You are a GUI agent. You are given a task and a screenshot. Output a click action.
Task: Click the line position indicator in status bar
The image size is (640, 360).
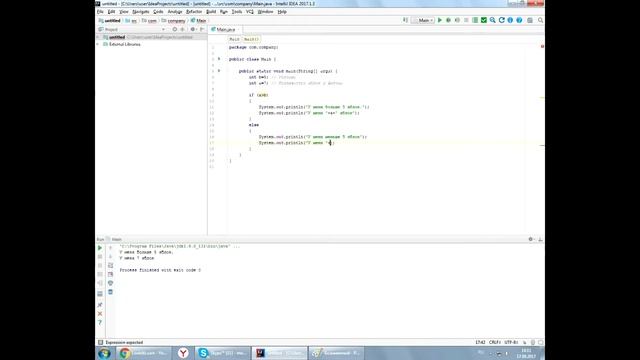pyautogui.click(x=480, y=342)
